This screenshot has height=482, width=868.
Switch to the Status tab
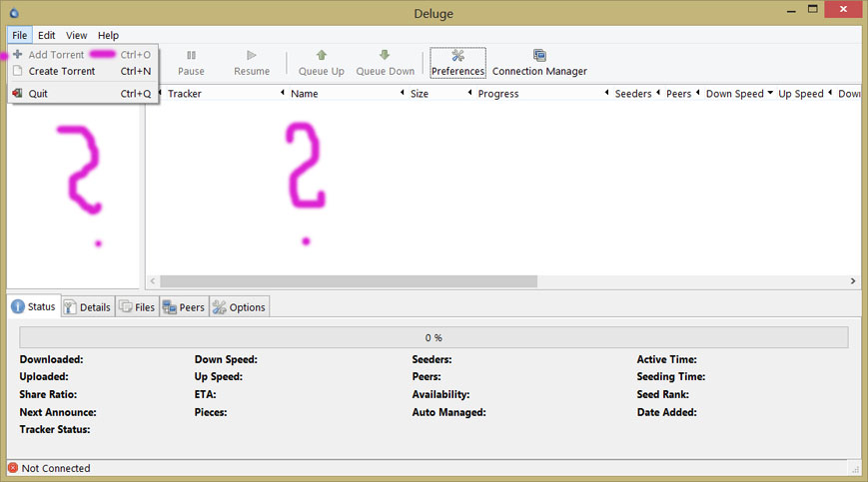click(34, 306)
